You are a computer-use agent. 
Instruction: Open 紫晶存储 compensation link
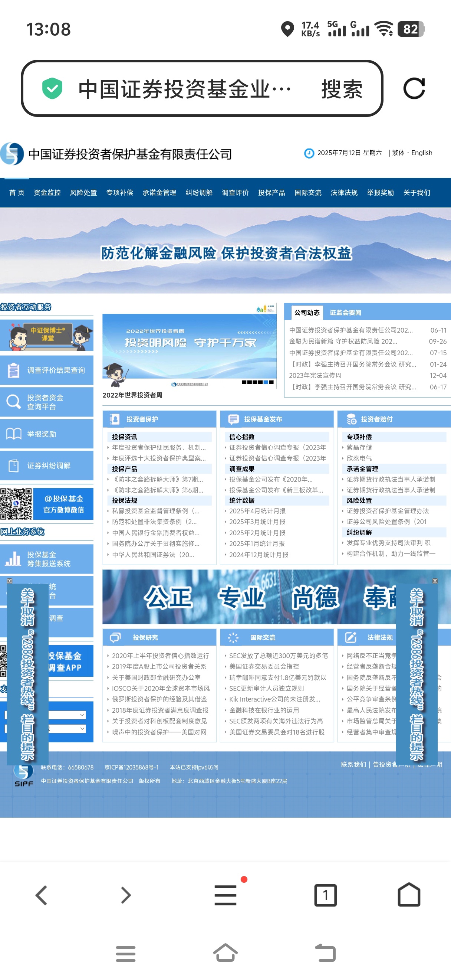point(359,447)
